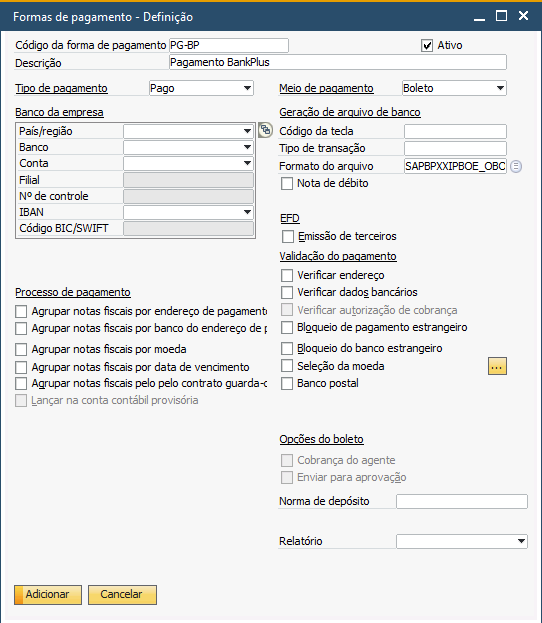
Task: Toggle Bloqueio do banco estrangeiro
Action: tap(286, 348)
